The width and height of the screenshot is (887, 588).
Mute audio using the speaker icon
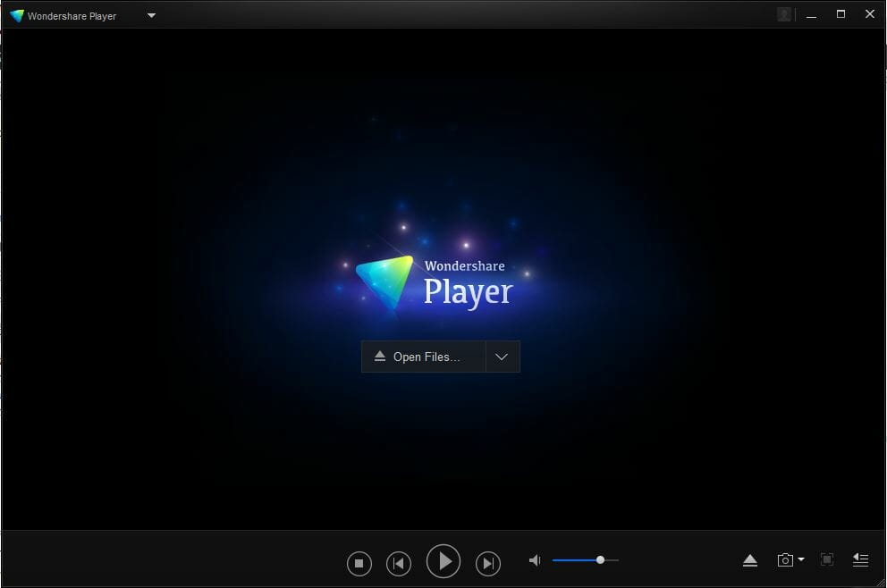(x=535, y=560)
